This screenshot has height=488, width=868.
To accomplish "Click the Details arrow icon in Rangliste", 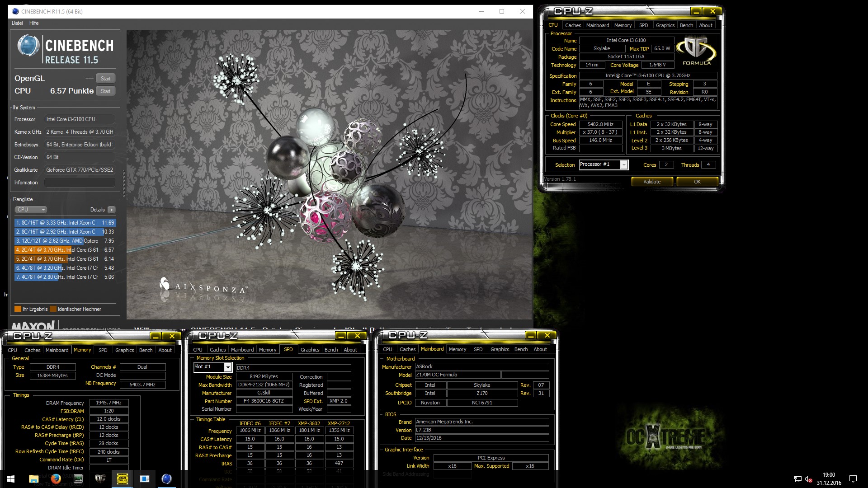I will point(112,210).
